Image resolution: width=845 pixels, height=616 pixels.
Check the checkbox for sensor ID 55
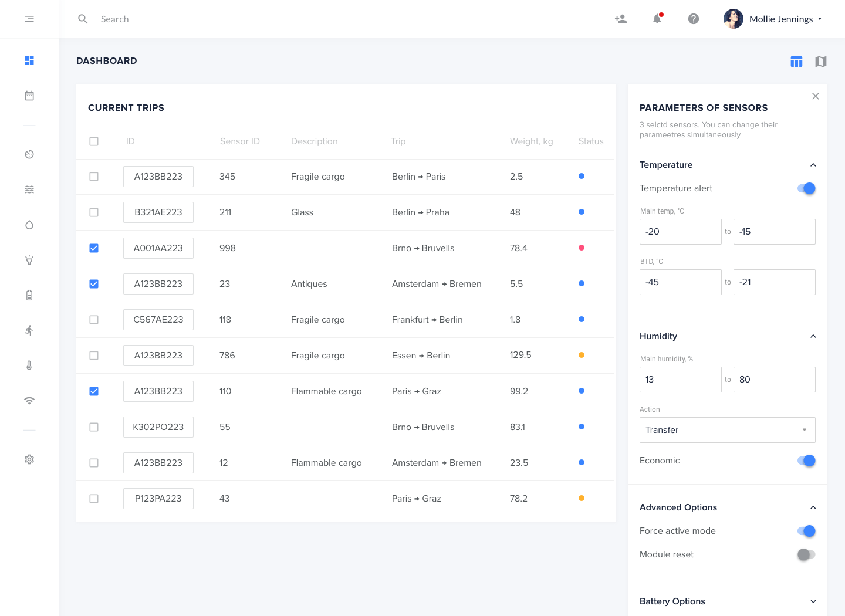pos(94,427)
